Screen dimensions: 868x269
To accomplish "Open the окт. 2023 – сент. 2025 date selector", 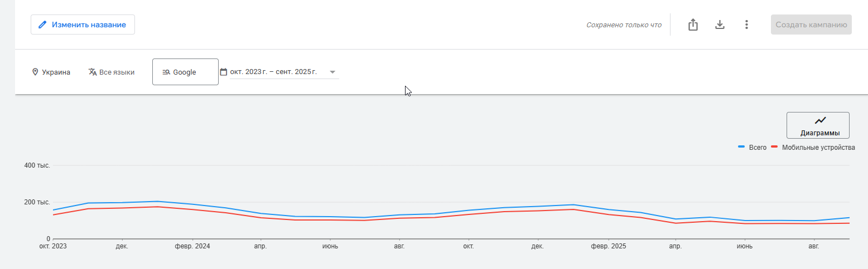I will pyautogui.click(x=273, y=72).
